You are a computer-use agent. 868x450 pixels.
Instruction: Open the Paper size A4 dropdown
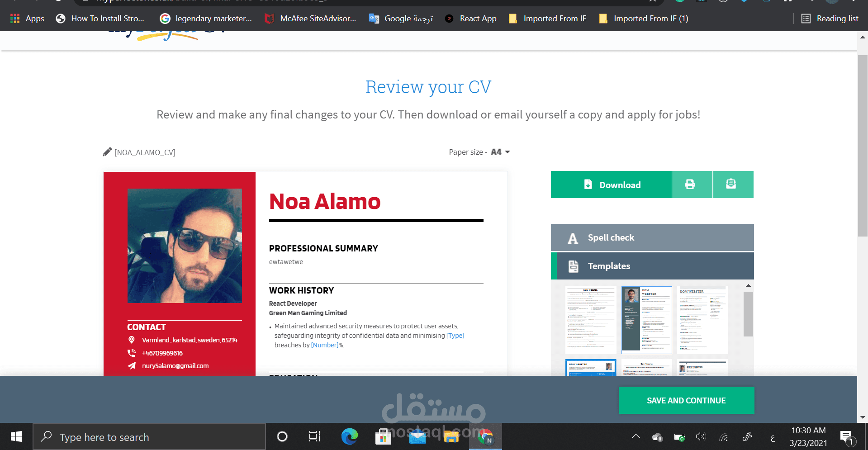pyautogui.click(x=500, y=152)
